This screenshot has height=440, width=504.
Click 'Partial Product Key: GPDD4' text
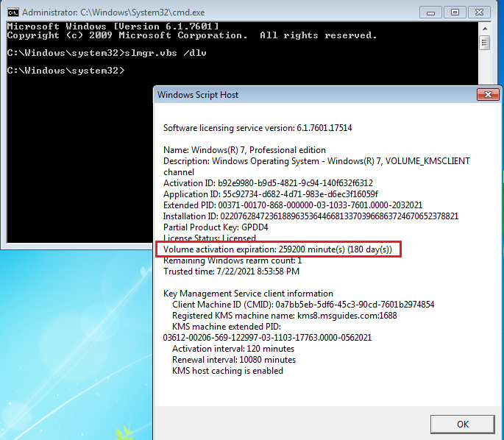click(x=216, y=227)
